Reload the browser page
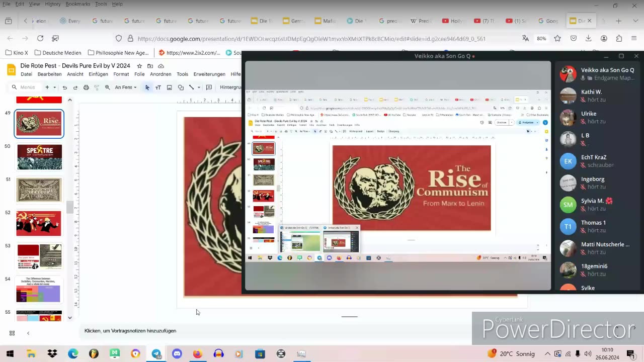This screenshot has width=644, height=362. (40, 38)
